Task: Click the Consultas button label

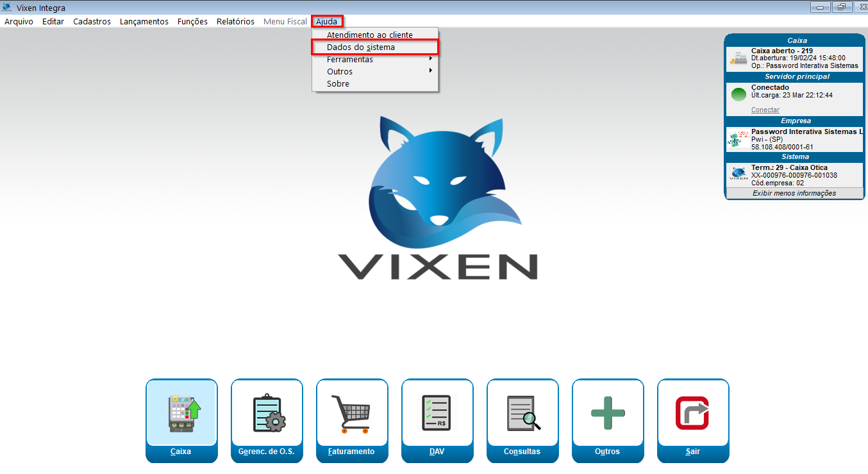Action: click(x=522, y=452)
